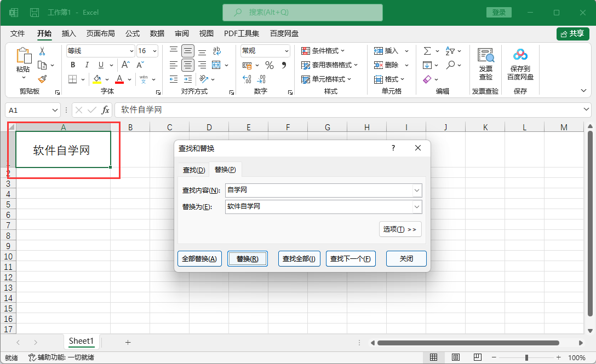The height and width of the screenshot is (364, 596).
Task: Expand the 查找内容 combo box dropdown
Action: click(x=417, y=190)
